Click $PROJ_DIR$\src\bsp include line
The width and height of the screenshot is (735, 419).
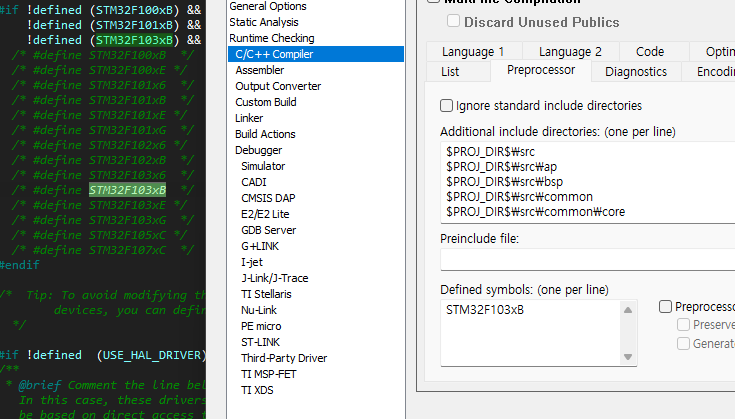(504, 182)
